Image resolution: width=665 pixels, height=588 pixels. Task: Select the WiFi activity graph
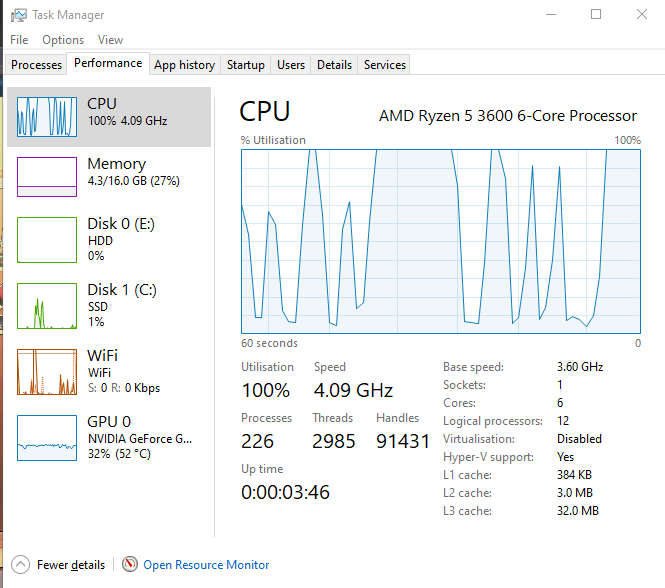coord(47,372)
